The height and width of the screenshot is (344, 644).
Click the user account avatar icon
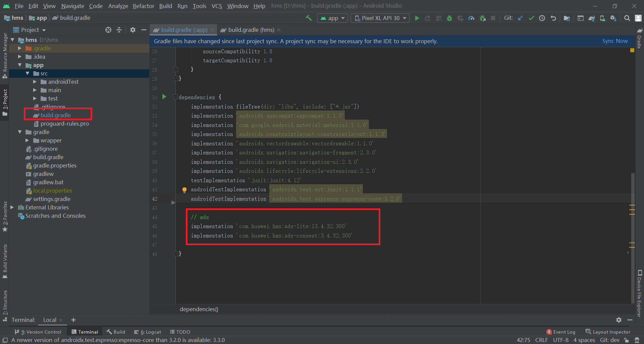638,18
